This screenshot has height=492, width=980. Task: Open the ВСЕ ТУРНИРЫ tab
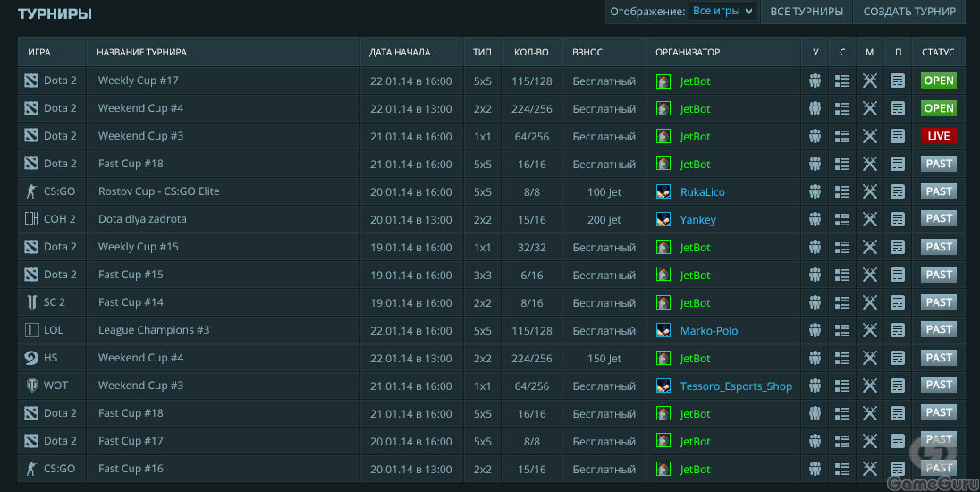(807, 12)
